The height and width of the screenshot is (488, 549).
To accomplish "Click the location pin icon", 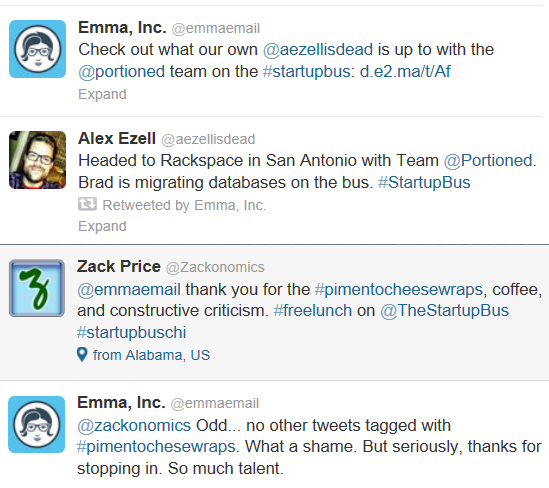I will tap(82, 355).
